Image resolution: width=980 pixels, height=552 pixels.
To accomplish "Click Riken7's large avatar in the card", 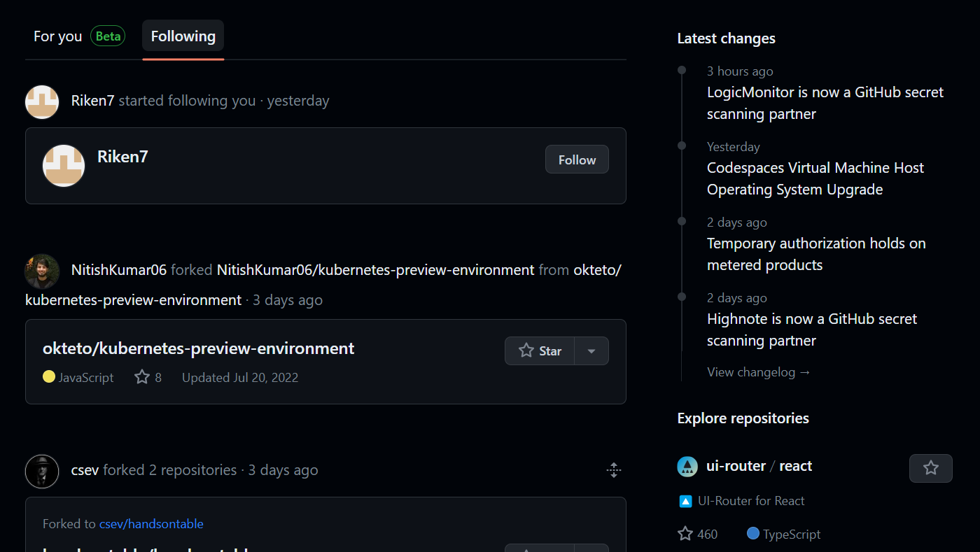I will pos(63,166).
